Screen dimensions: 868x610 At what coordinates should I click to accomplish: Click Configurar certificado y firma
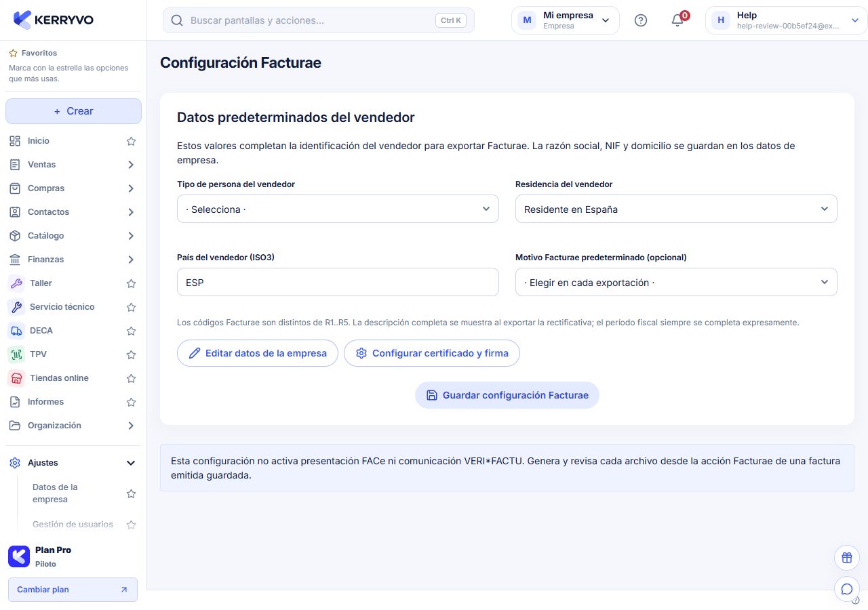tap(432, 353)
